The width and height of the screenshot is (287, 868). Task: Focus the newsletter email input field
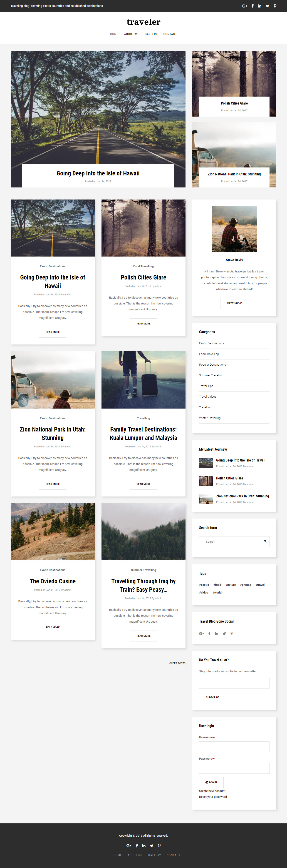pyautogui.click(x=234, y=683)
